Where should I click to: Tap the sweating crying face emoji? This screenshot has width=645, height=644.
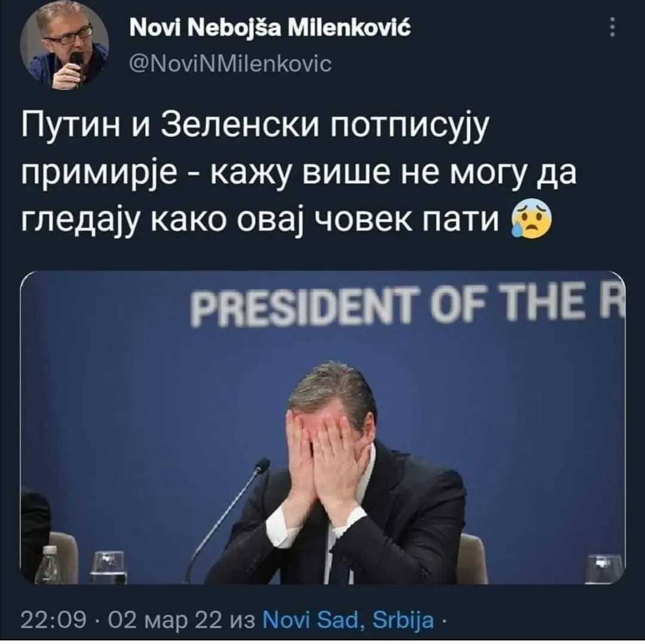(531, 222)
